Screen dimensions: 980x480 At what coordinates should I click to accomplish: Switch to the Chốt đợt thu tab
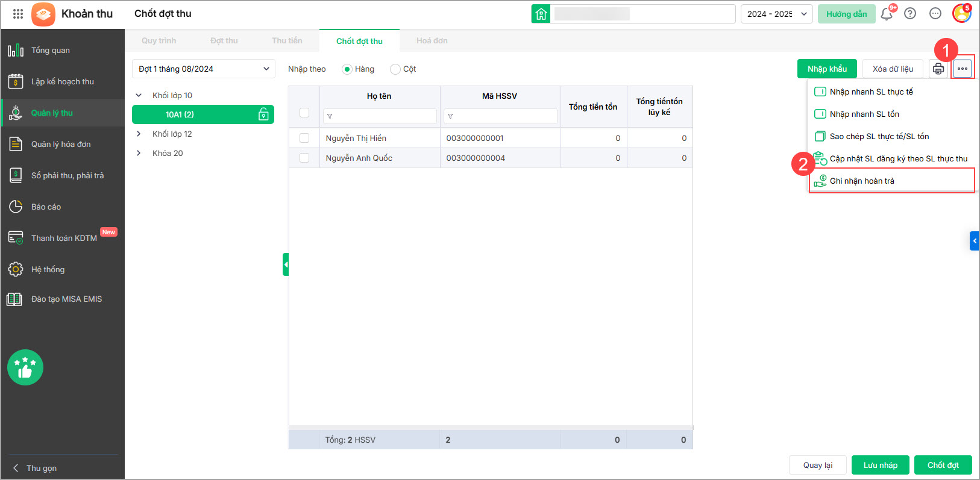coord(359,41)
